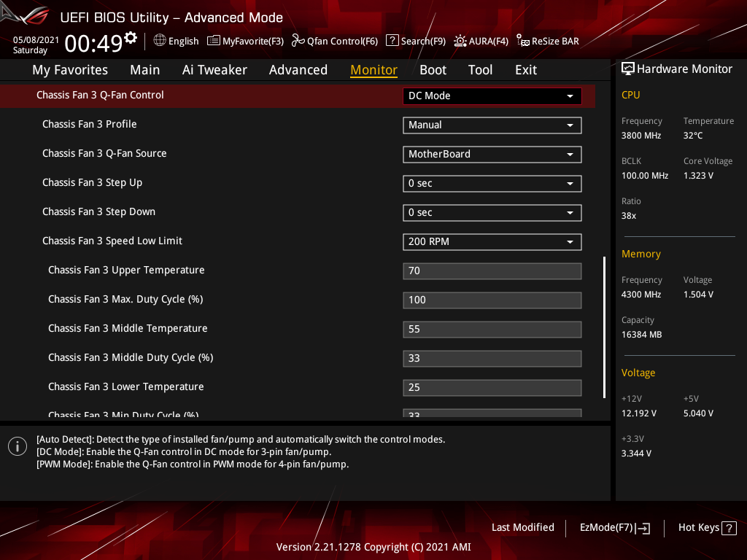Switch to the My Favorites tab
Viewport: 747px width, 560px height.
click(70, 70)
